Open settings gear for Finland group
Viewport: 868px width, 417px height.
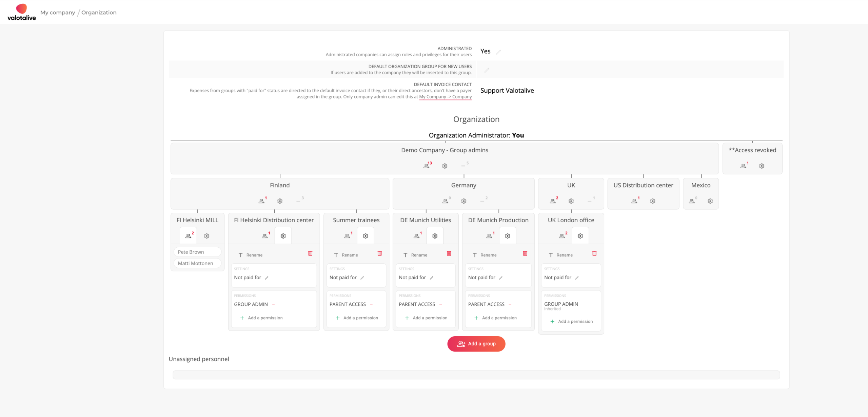click(x=280, y=201)
